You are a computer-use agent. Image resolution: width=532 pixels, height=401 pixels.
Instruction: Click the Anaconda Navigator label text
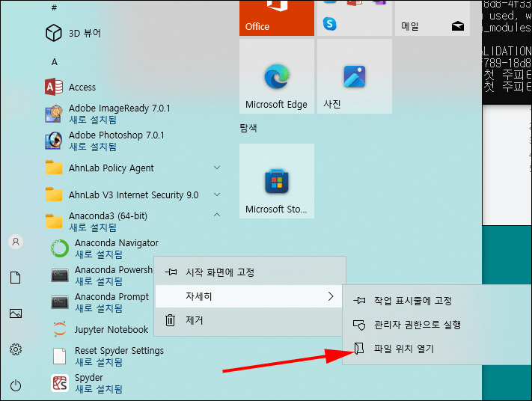(x=117, y=243)
